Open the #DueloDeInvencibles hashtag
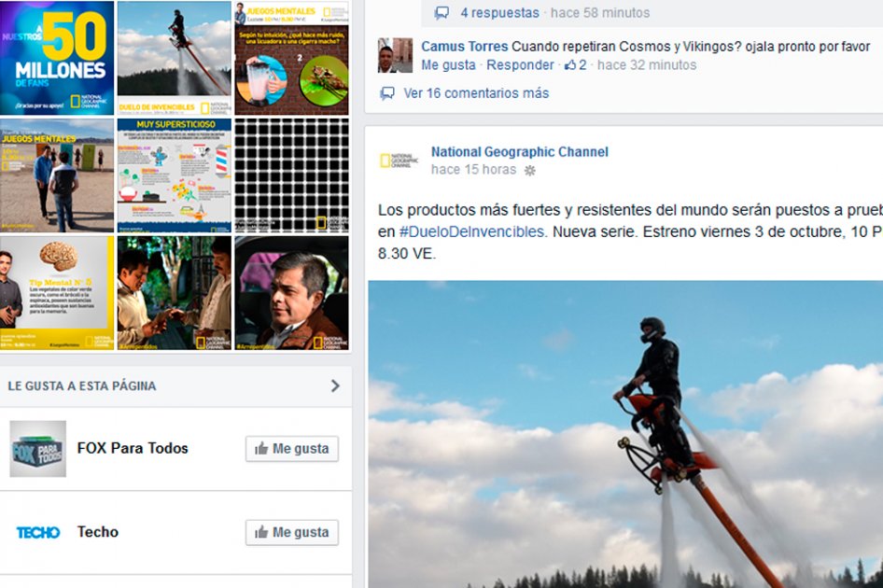This screenshot has height=588, width=883. pos(471,231)
